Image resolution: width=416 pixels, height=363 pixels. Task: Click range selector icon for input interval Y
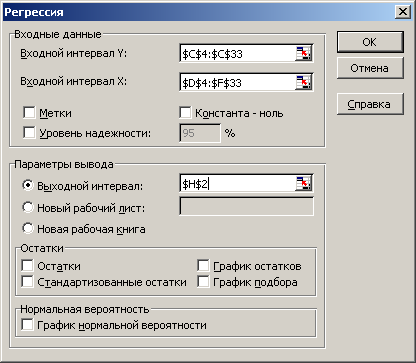(303, 53)
